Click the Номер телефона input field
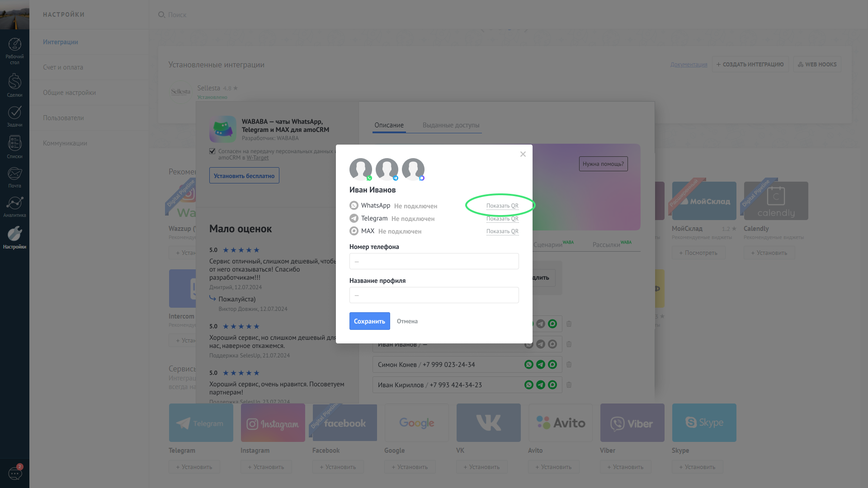Screen dimensions: 868x488 tap(434, 261)
